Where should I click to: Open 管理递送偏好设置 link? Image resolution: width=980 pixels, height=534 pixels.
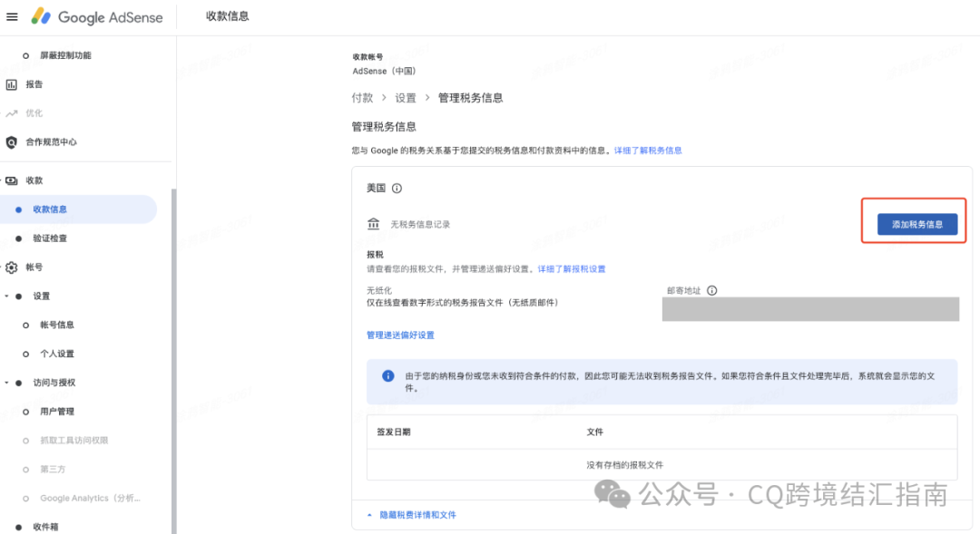pyautogui.click(x=399, y=335)
